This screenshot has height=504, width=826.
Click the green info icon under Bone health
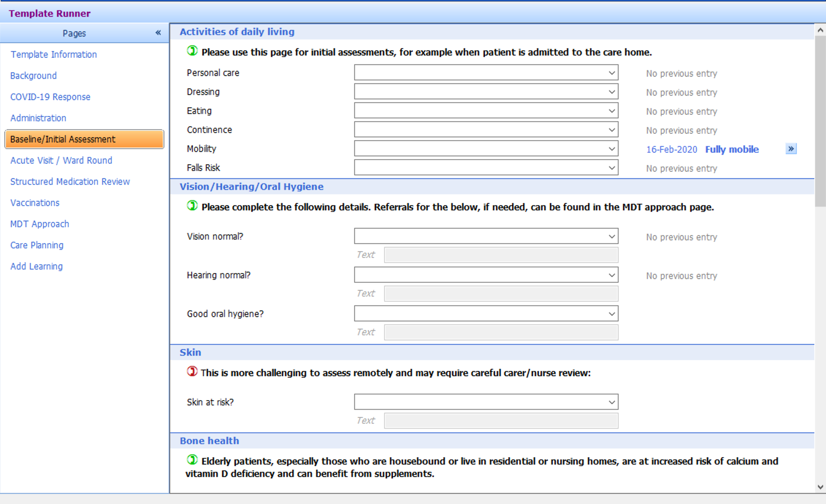(x=192, y=460)
